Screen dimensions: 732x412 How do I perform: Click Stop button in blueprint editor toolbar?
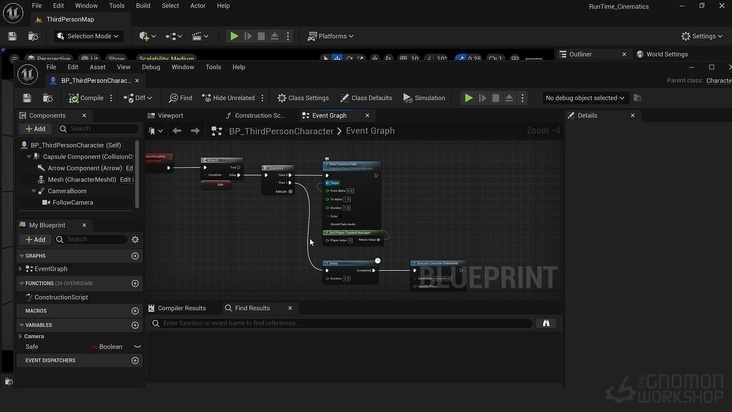pyautogui.click(x=496, y=98)
